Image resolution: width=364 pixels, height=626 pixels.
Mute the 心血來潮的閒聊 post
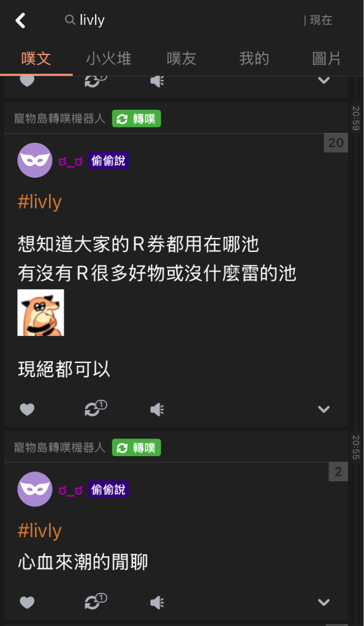point(157,603)
